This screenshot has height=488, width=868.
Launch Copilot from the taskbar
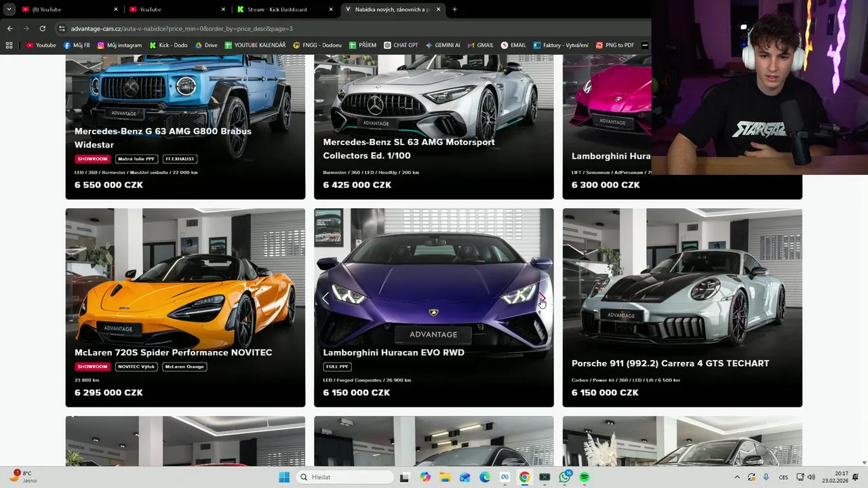(425, 477)
